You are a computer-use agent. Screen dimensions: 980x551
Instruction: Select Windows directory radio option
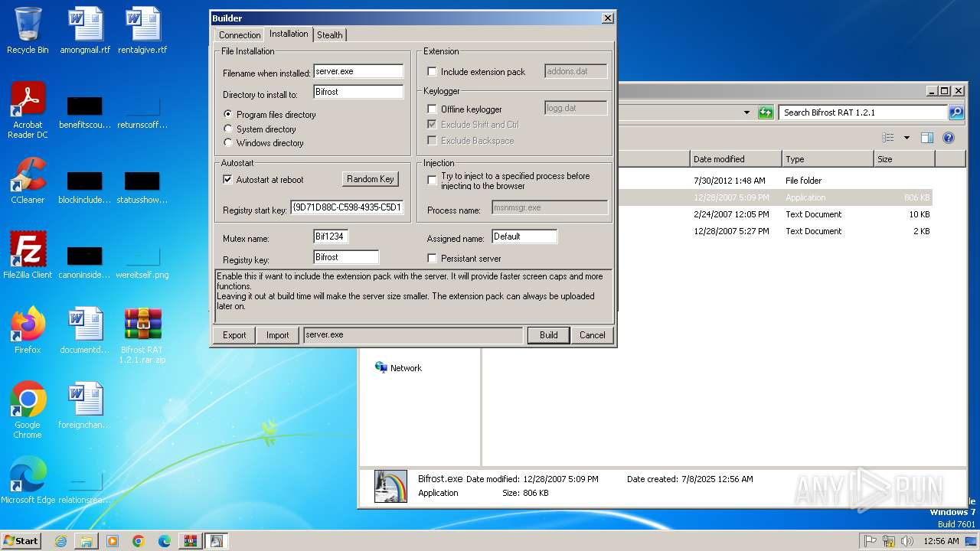click(228, 143)
